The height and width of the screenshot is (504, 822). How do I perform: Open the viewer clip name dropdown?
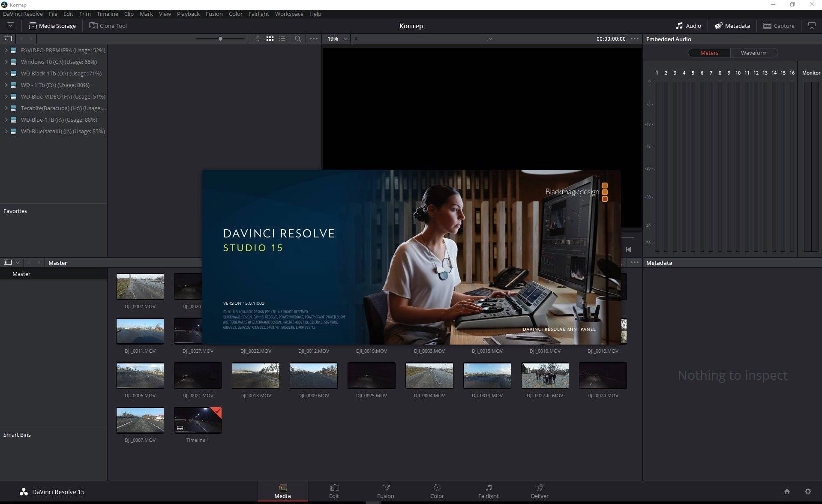pos(490,39)
